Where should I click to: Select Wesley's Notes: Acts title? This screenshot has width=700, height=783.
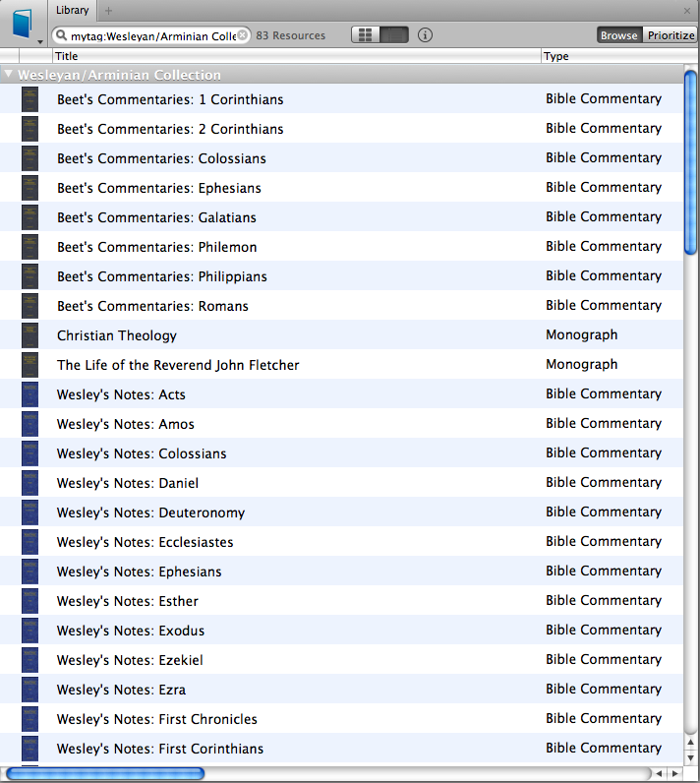point(121,394)
